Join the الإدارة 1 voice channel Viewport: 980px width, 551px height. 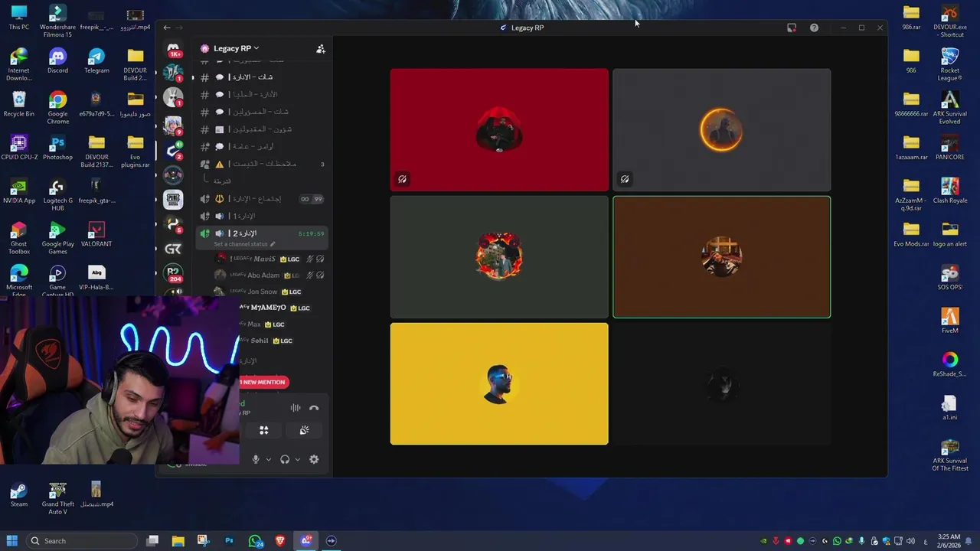click(x=262, y=216)
